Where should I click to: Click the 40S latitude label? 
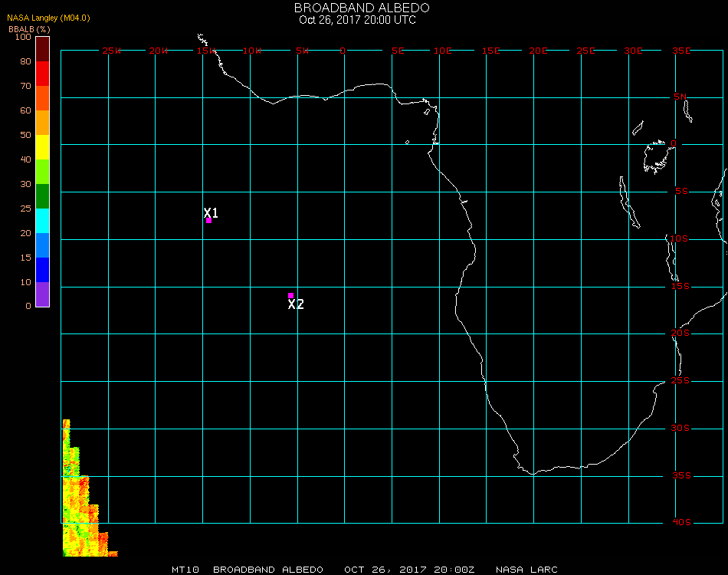click(681, 523)
